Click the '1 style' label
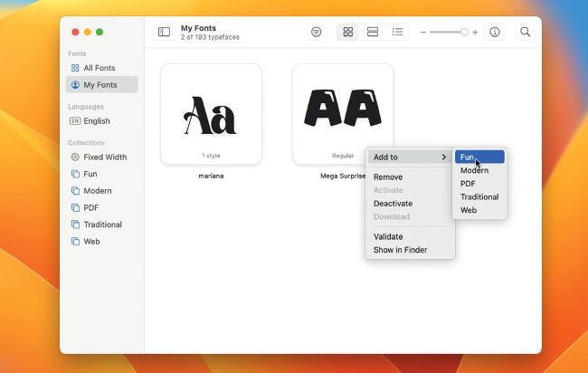The width and height of the screenshot is (588, 373). coord(211,156)
